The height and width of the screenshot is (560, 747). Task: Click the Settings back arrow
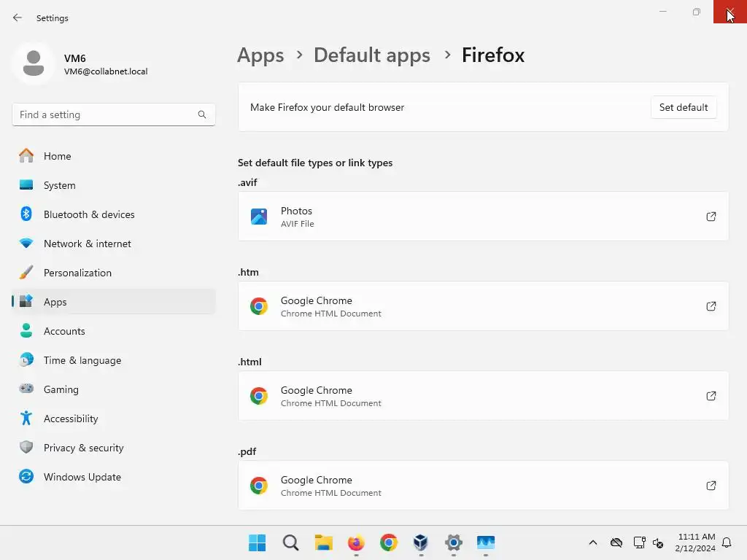(18, 17)
